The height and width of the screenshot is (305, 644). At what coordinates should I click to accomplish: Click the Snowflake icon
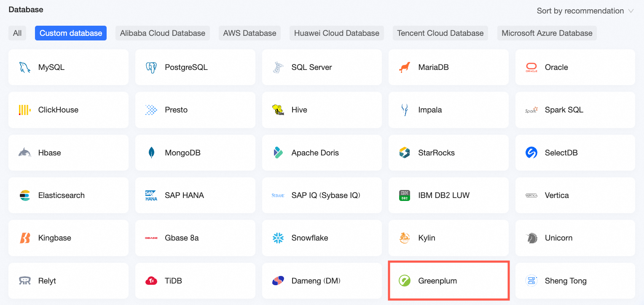point(278,238)
